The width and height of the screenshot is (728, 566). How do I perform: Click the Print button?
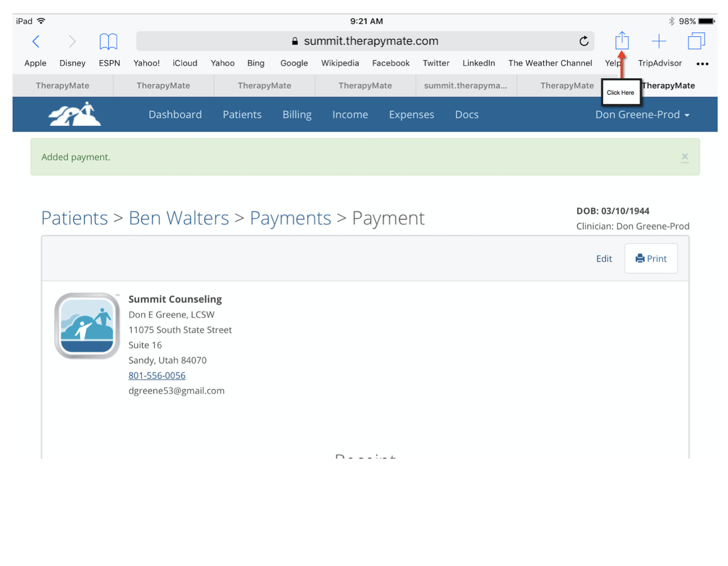click(651, 258)
